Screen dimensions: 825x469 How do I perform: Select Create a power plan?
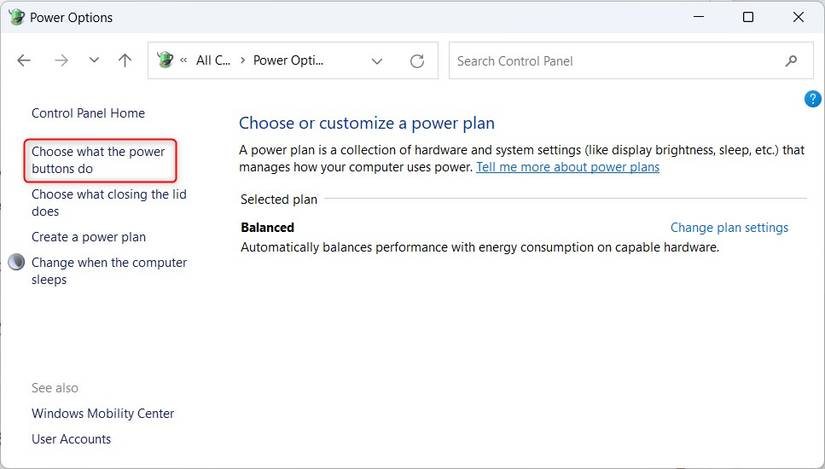click(88, 237)
